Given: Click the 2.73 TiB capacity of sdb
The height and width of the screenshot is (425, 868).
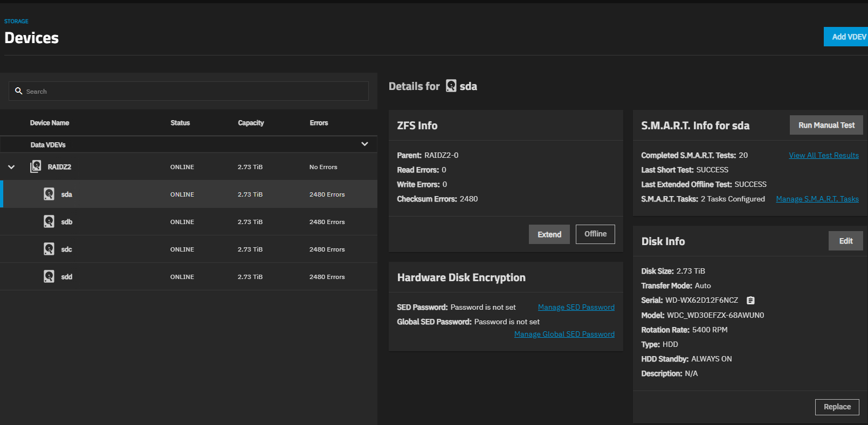Looking at the screenshot, I should point(250,222).
